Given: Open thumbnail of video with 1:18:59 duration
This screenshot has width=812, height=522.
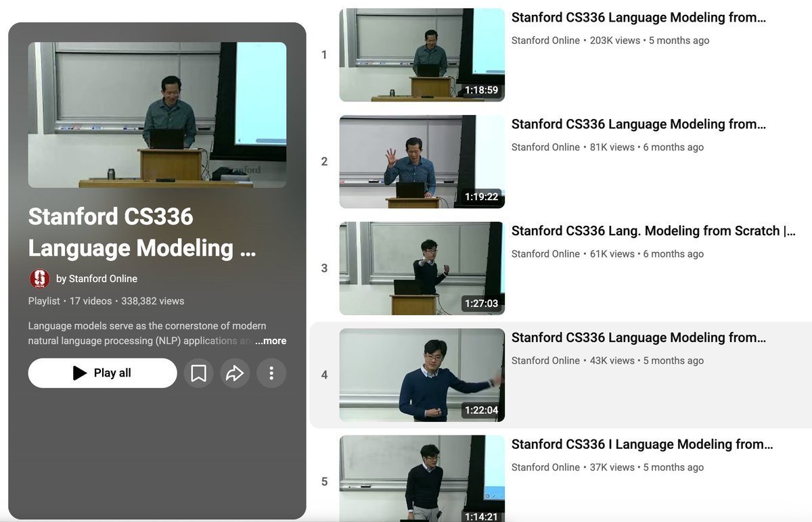Looking at the screenshot, I should [422, 55].
